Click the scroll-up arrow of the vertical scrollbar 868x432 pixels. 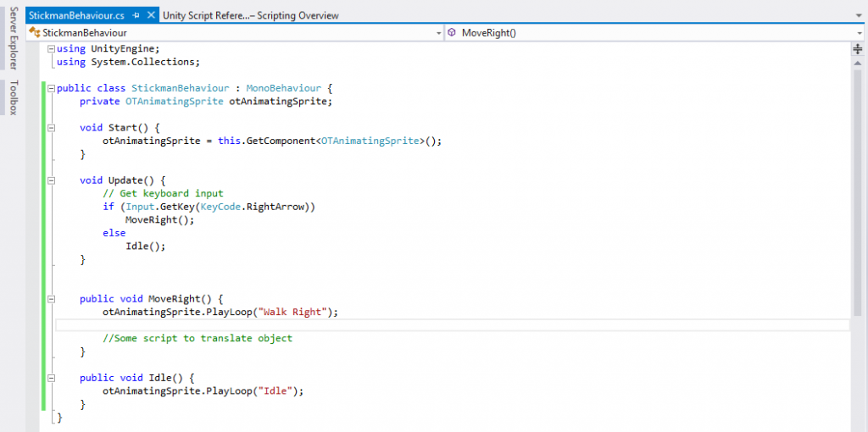pyautogui.click(x=858, y=62)
